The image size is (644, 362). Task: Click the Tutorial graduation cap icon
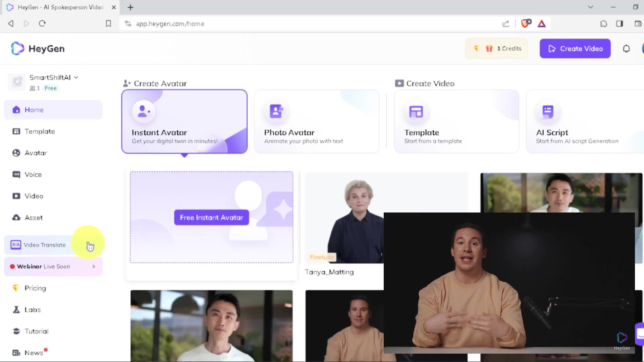point(16,331)
